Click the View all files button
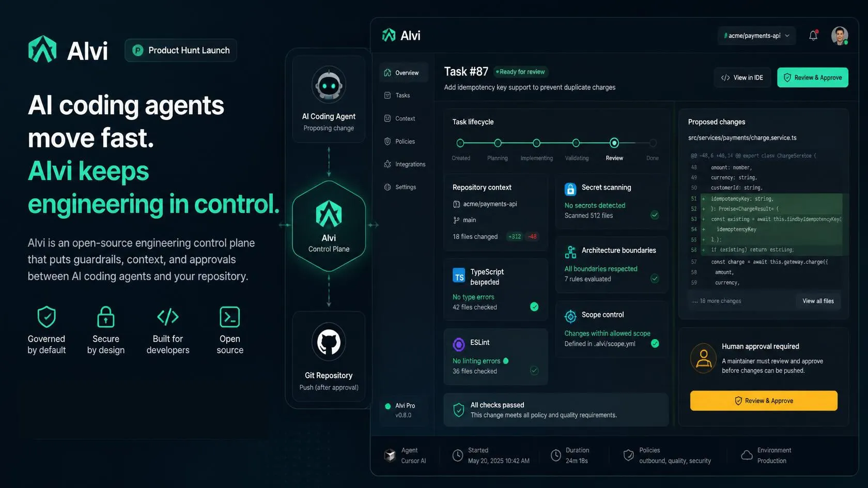The image size is (868, 488). tap(818, 301)
